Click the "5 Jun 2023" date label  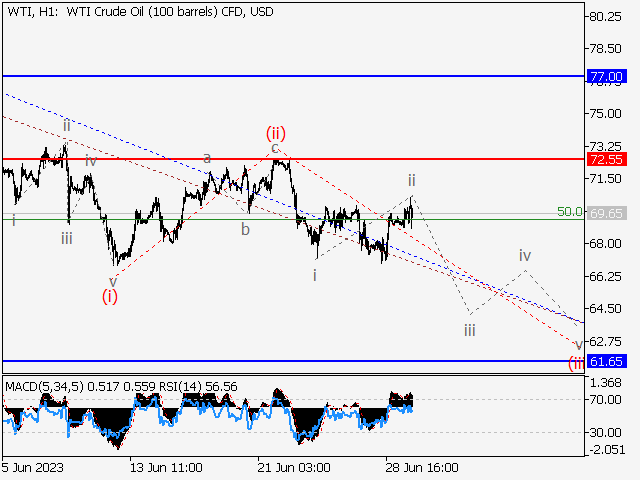pyautogui.click(x=33, y=467)
